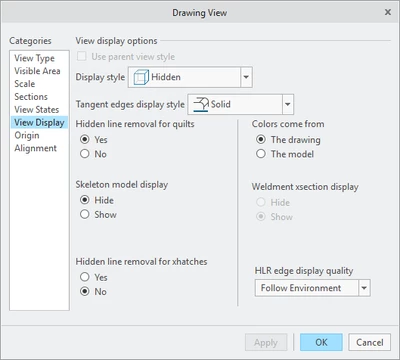Viewport: 400px width, 360px height.
Task: Click the Hidden line removal for quilts label
Action: point(135,124)
